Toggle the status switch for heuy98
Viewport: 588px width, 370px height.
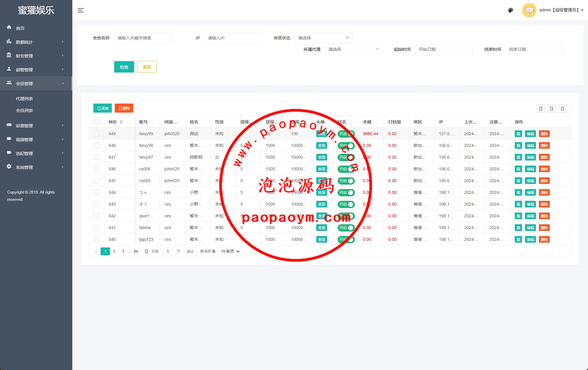(x=346, y=145)
